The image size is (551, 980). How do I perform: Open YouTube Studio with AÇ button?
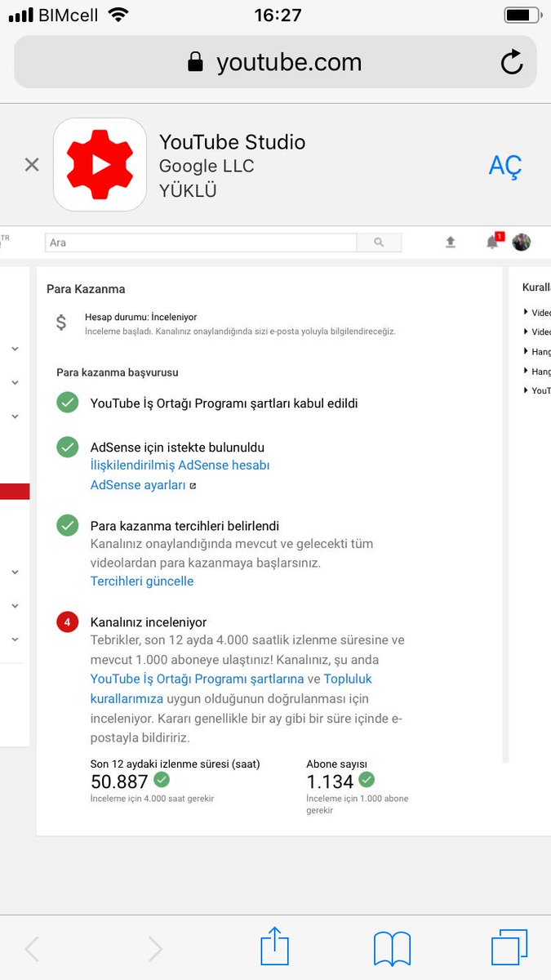[504, 166]
